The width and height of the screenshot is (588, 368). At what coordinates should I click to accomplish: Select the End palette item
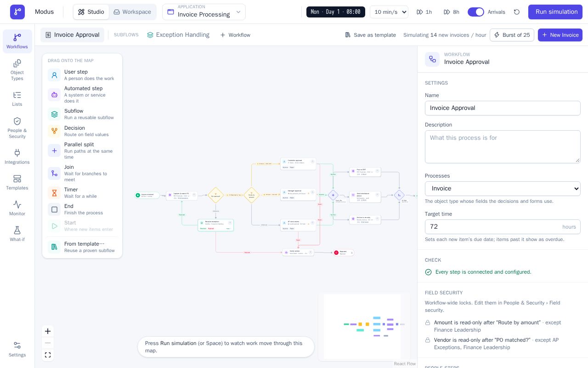click(x=82, y=209)
